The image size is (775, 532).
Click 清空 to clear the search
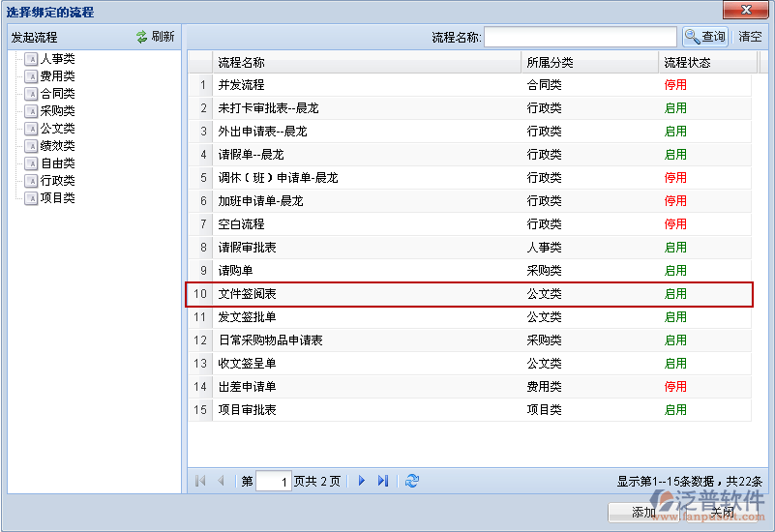[750, 37]
